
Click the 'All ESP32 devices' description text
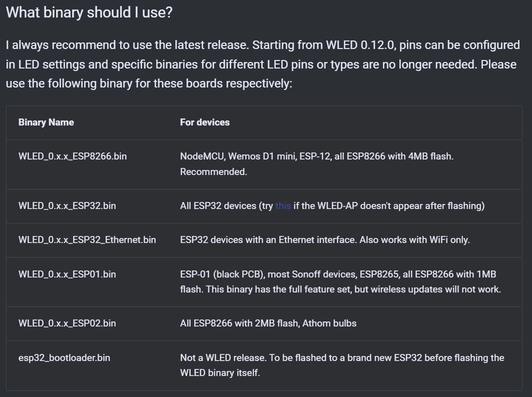(218, 206)
